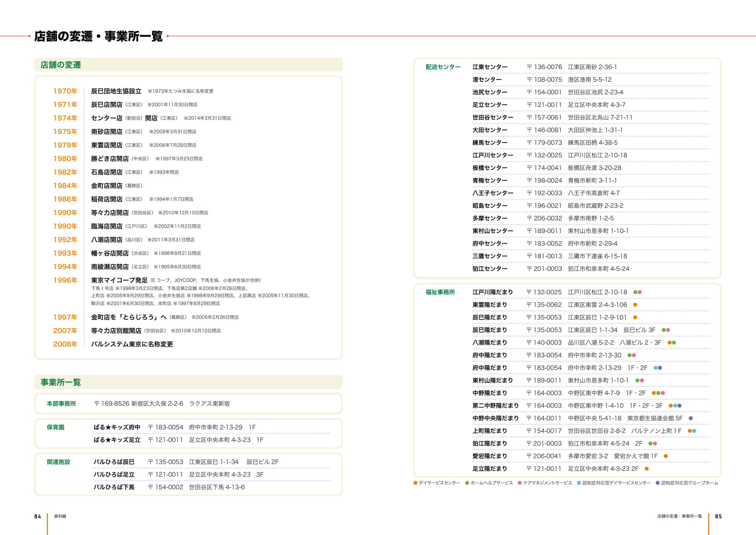Click センター店 (駅前店) 開店 entry
756x535 pixels.
point(124,118)
